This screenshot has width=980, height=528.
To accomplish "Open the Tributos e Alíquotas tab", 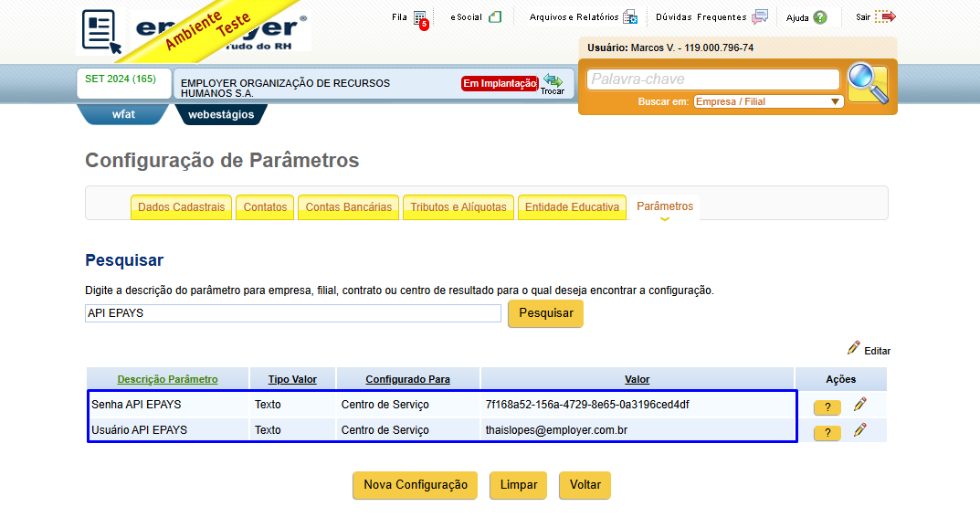I will click(458, 207).
